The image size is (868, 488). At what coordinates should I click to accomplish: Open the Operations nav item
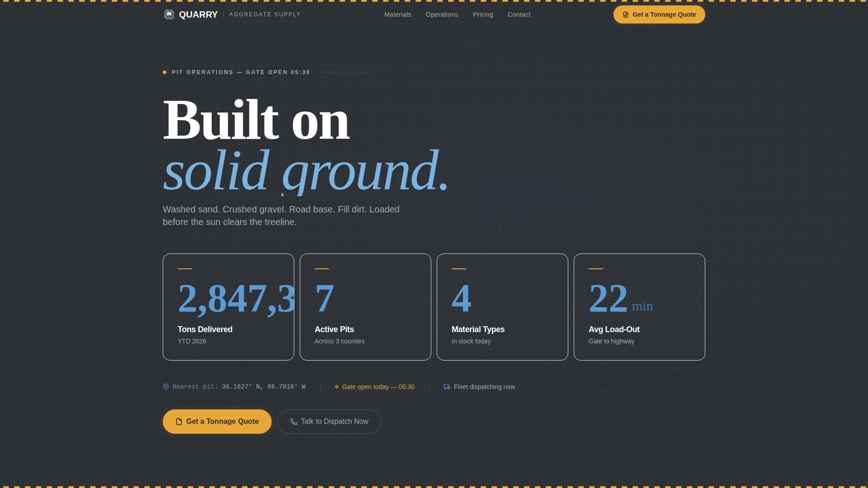pos(442,14)
